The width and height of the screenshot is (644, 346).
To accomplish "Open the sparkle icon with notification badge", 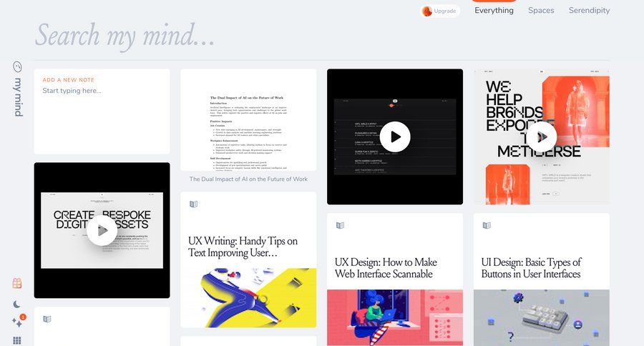I will point(17,322).
